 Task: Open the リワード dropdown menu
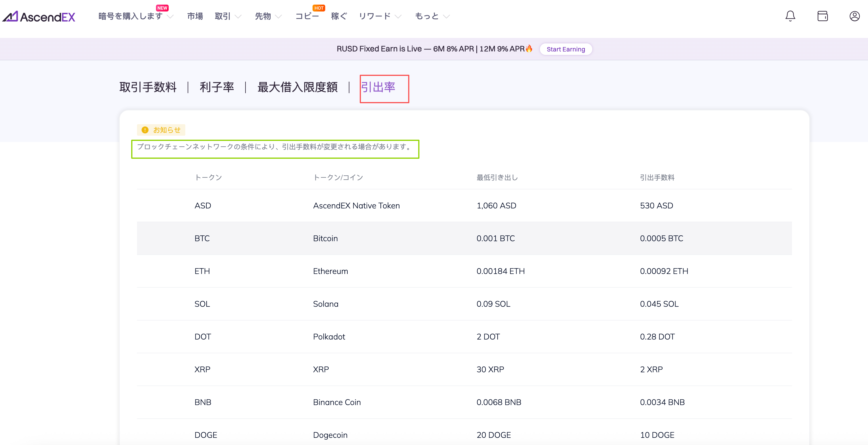[398, 16]
